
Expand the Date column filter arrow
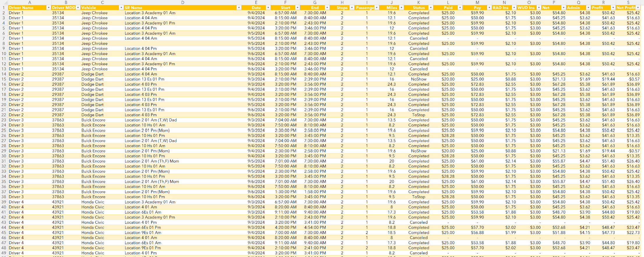(x=268, y=8)
